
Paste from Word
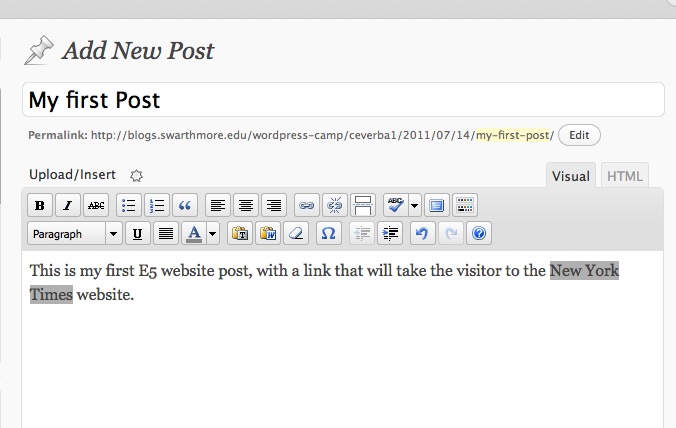click(x=268, y=234)
